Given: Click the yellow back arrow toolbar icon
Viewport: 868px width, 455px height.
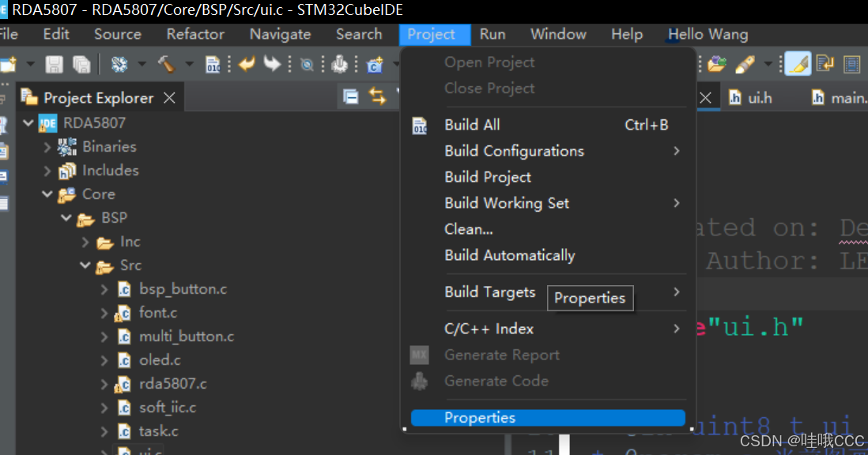Looking at the screenshot, I should (x=247, y=64).
